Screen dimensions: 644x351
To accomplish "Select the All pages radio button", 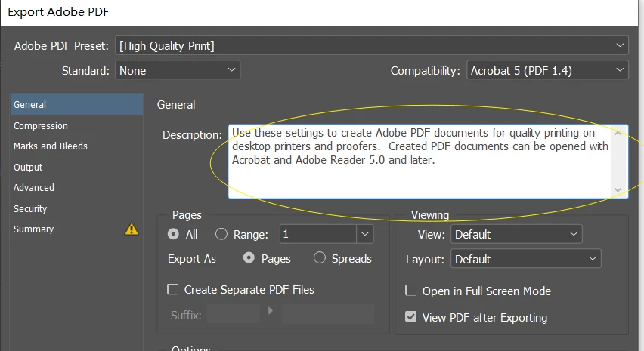I will point(173,234).
